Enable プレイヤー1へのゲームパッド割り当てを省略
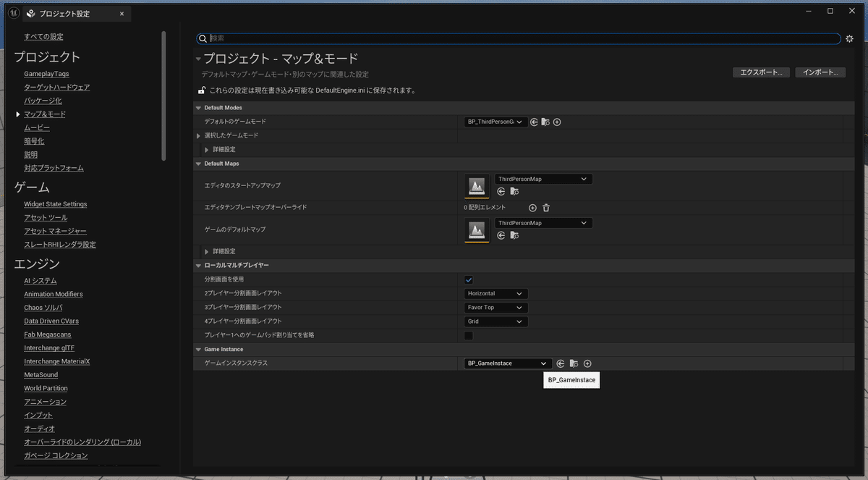Image resolution: width=868 pixels, height=480 pixels. [469, 335]
